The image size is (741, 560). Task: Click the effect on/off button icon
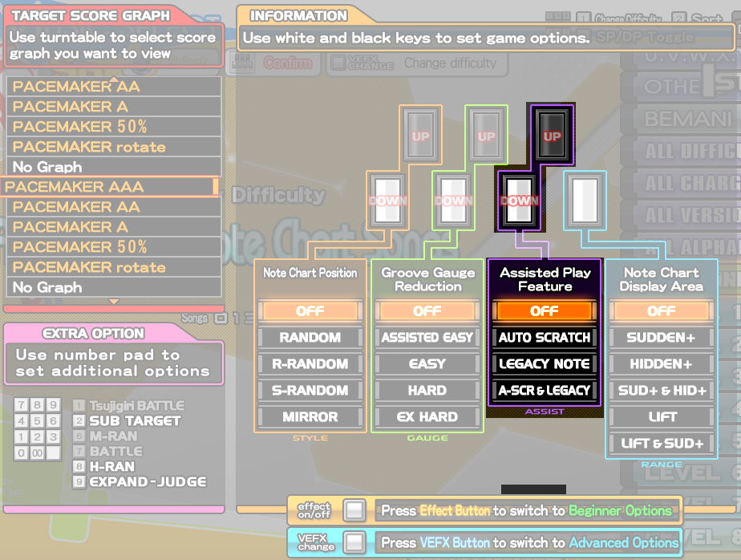pos(354,510)
